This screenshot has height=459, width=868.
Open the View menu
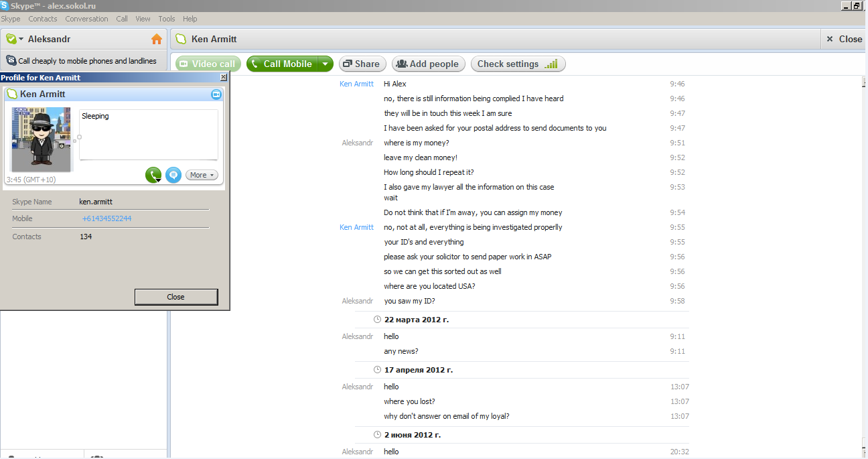click(143, 19)
